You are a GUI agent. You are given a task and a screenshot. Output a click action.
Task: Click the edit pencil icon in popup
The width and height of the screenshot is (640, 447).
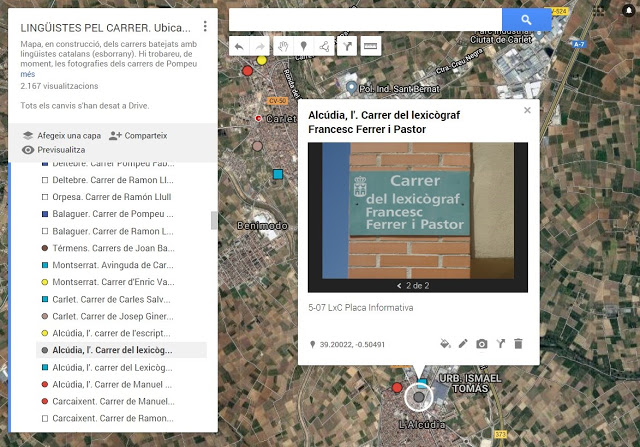pyautogui.click(x=463, y=344)
